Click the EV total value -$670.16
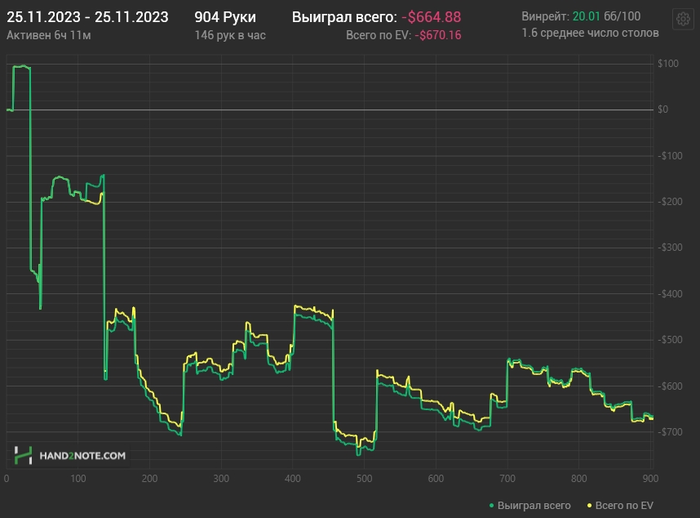700x518 pixels. [438, 35]
